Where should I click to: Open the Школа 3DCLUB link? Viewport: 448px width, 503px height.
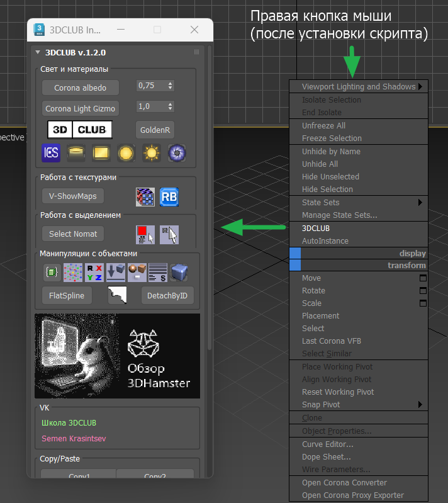(69, 423)
